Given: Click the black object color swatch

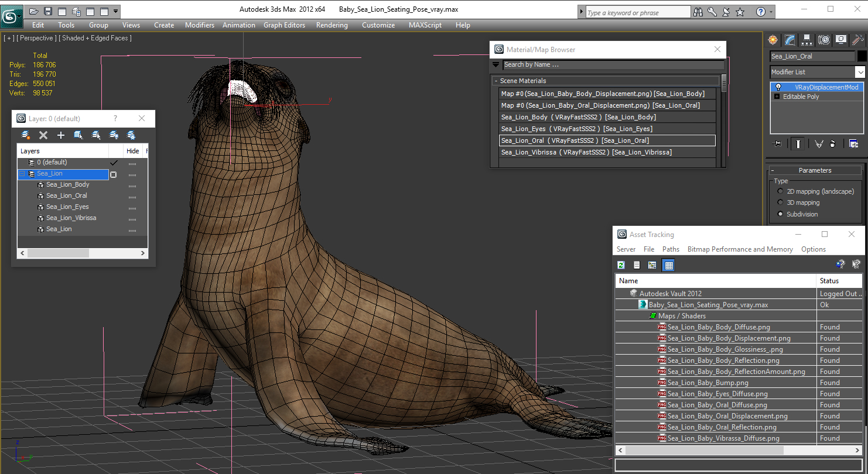Looking at the screenshot, I should point(862,56).
